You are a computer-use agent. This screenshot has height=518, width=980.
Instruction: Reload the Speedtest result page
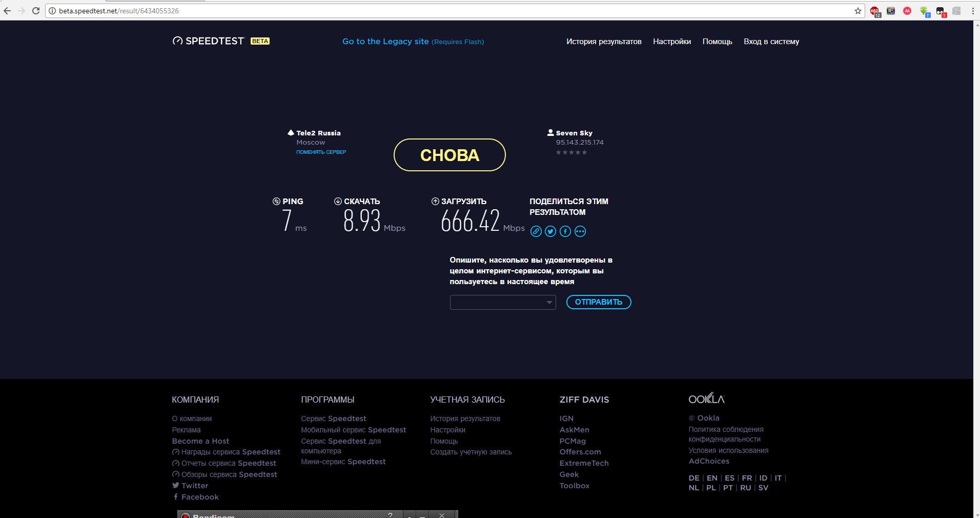pos(36,11)
